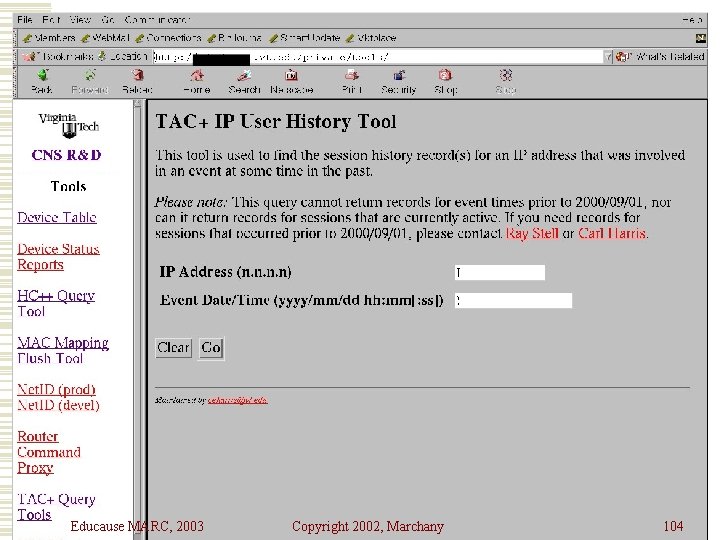Click the What's Related button
Image resolution: width=720 pixels, height=540 pixels.
pyautogui.click(x=660, y=57)
